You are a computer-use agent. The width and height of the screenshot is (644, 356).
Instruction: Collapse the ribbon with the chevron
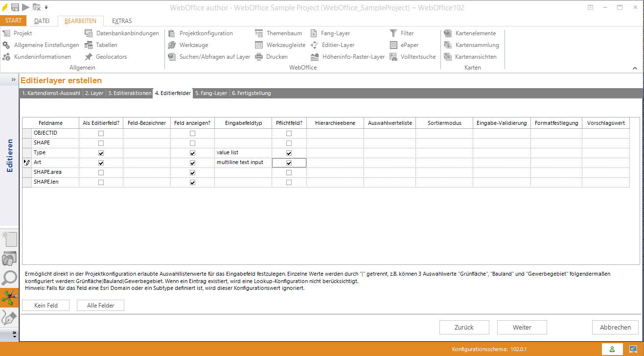click(x=635, y=68)
